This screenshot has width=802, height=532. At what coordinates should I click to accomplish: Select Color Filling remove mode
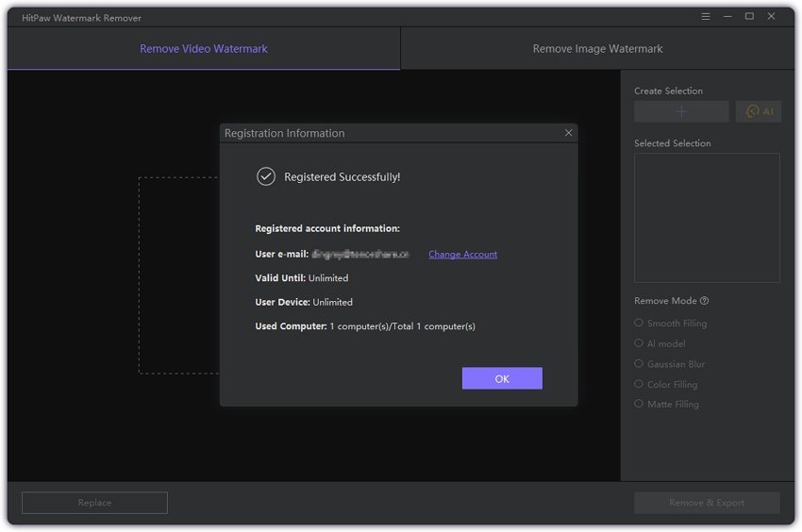point(665,384)
